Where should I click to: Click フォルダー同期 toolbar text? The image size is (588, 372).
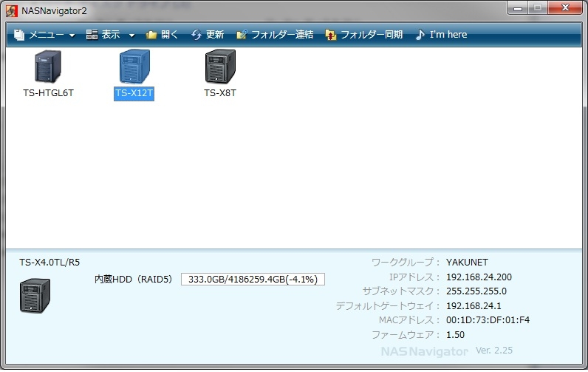pyautogui.click(x=372, y=35)
